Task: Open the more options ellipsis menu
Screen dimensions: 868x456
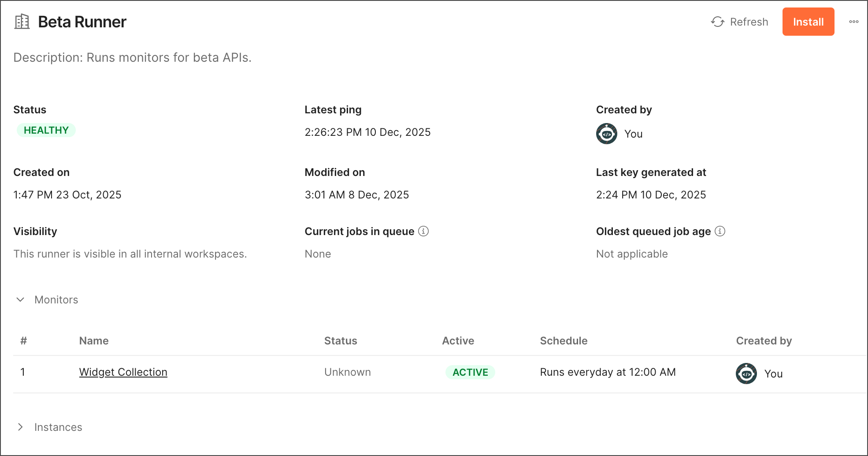Action: (x=853, y=22)
